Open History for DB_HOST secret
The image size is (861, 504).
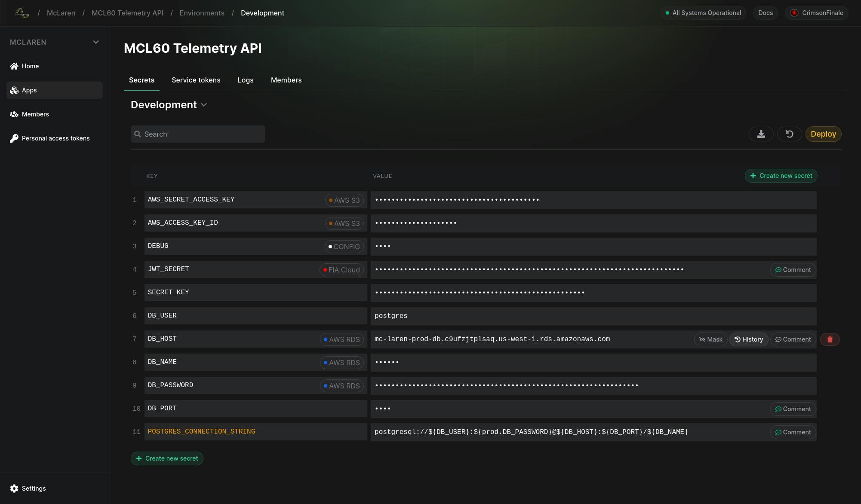[x=749, y=339]
